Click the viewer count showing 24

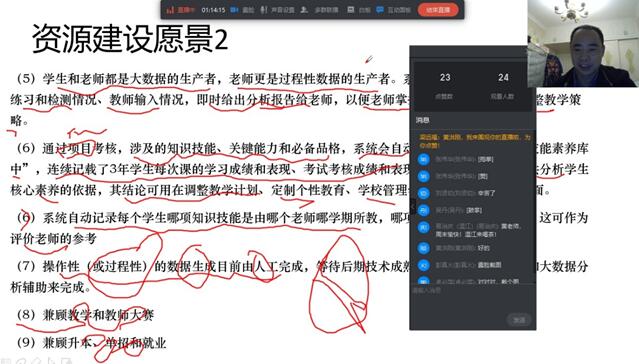tap(503, 77)
